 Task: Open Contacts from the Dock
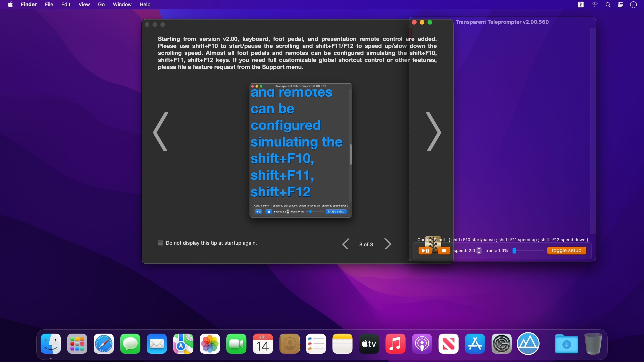coord(289,343)
